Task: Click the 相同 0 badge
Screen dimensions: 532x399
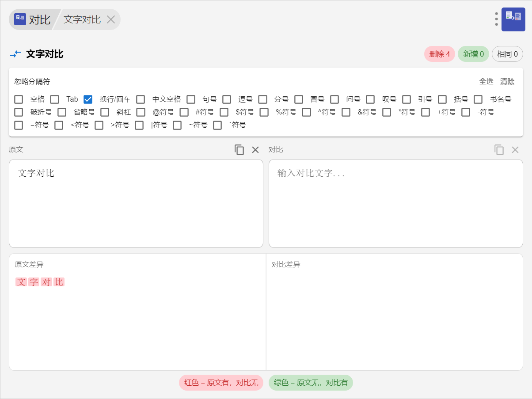Action: tap(507, 54)
